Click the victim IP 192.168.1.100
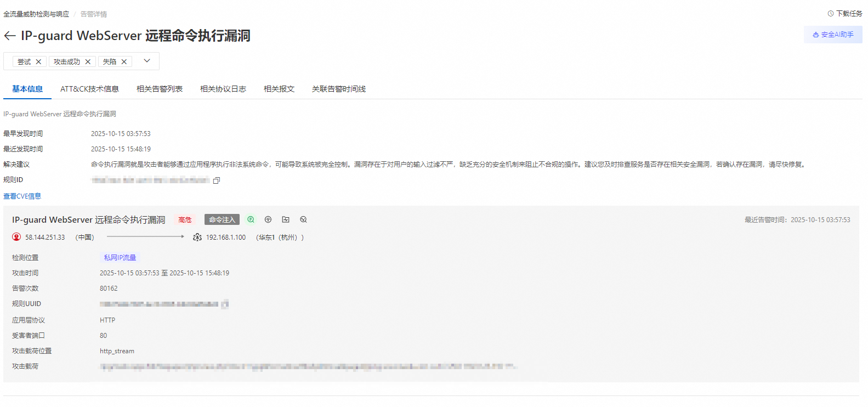Viewport: 868px width, 407px height. [x=226, y=238]
